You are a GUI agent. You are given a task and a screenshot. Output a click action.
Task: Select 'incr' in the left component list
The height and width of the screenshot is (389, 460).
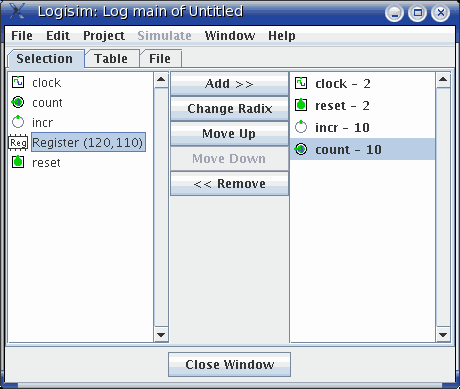pyautogui.click(x=42, y=122)
